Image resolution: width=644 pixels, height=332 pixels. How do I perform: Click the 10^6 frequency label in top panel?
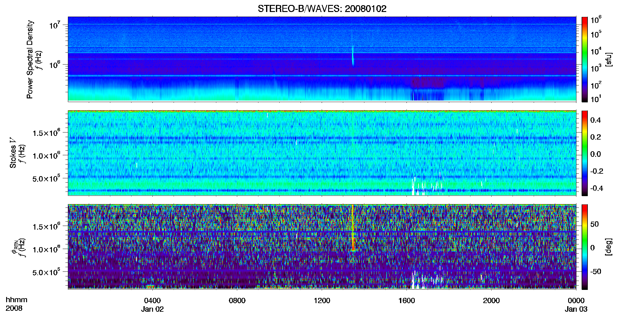(x=55, y=65)
